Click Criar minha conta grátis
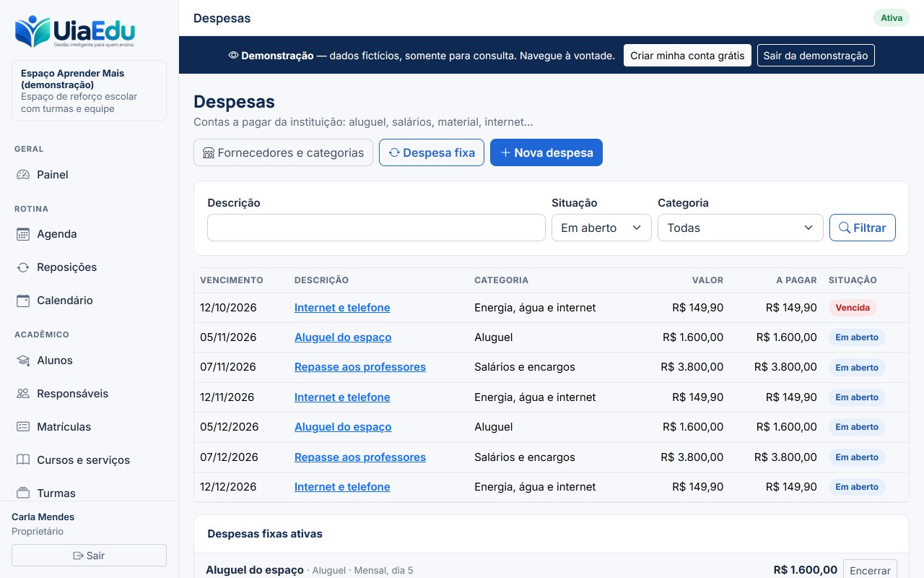Viewport: 924px width, 578px height. [687, 56]
